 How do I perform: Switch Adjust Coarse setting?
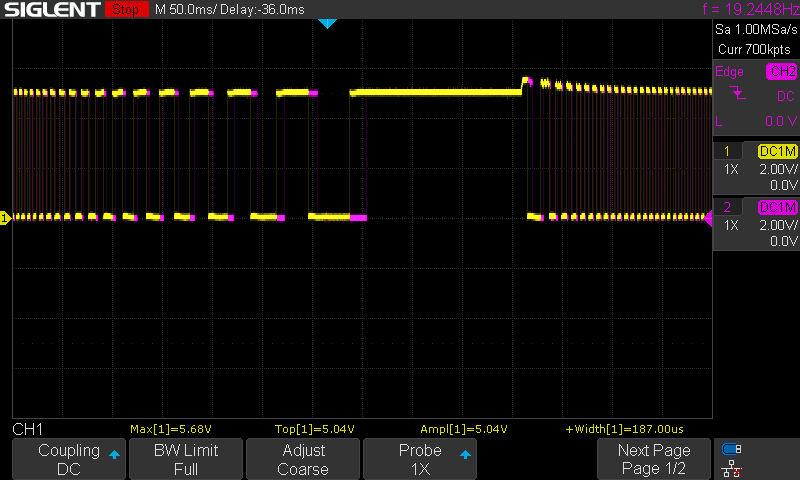pos(303,459)
